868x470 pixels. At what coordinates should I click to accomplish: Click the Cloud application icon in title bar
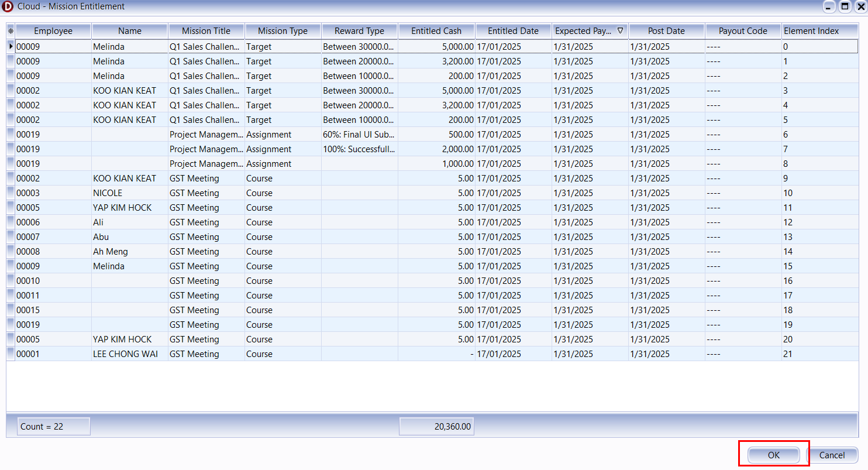point(8,6)
